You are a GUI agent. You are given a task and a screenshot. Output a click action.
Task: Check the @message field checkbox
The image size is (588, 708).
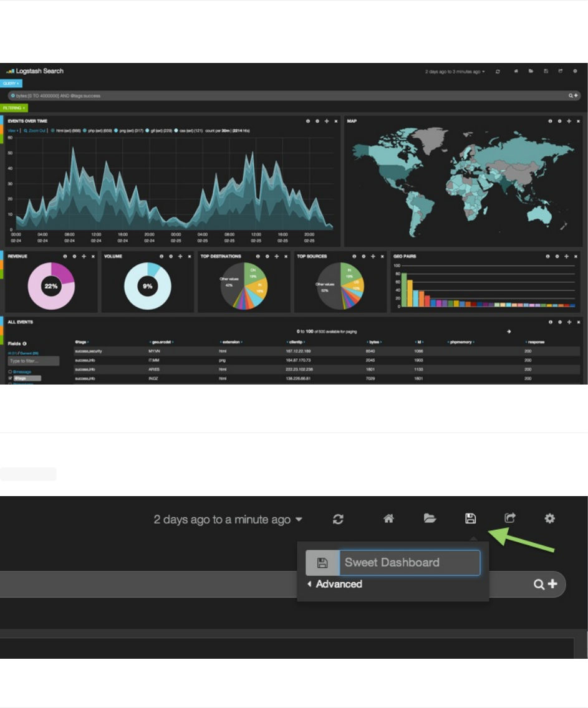(x=10, y=371)
